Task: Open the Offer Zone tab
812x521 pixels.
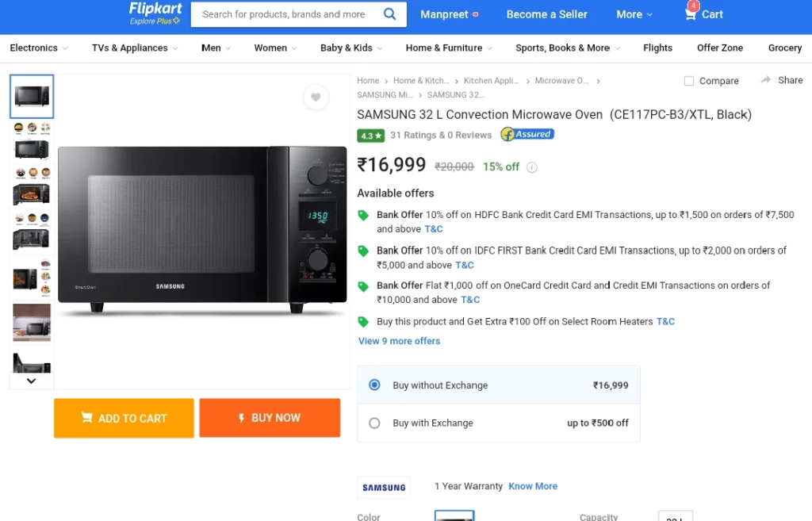Action: (720, 48)
